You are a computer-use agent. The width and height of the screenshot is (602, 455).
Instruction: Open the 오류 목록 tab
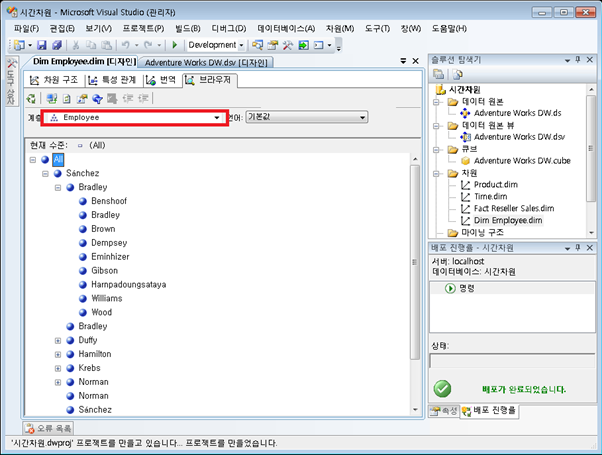[x=48, y=428]
